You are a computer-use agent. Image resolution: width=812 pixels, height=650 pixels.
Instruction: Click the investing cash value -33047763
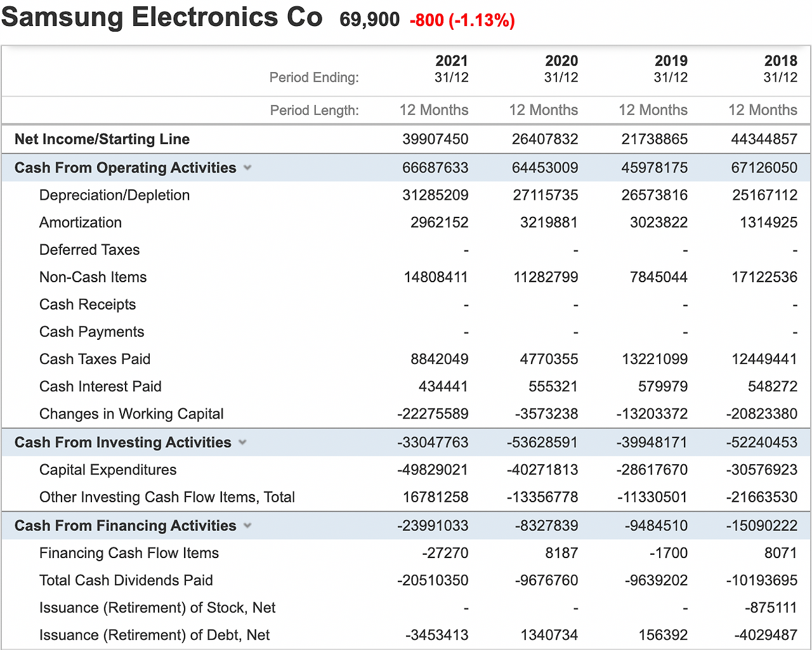click(x=433, y=442)
